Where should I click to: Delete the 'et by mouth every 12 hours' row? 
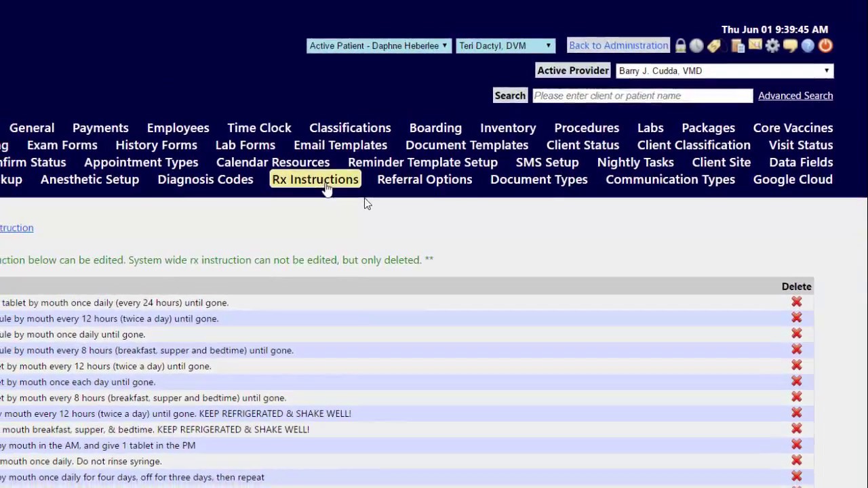[797, 365]
